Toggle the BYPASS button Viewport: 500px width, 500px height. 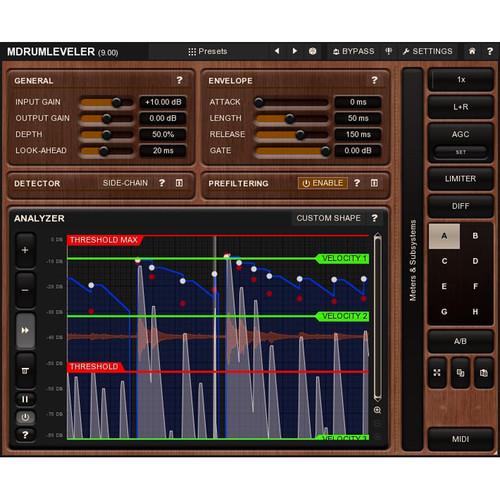(354, 51)
